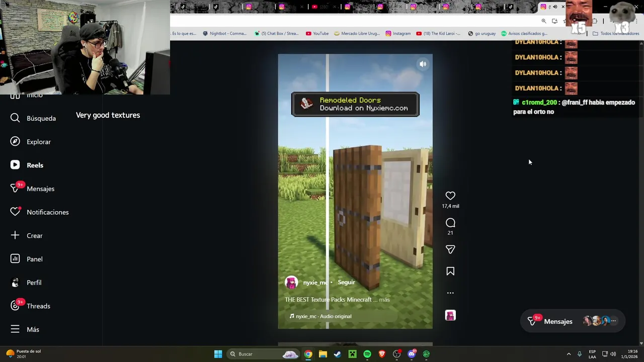644x362 pixels.
Task: Open the 'Puesta de sol' weather widget
Action: coord(23,354)
